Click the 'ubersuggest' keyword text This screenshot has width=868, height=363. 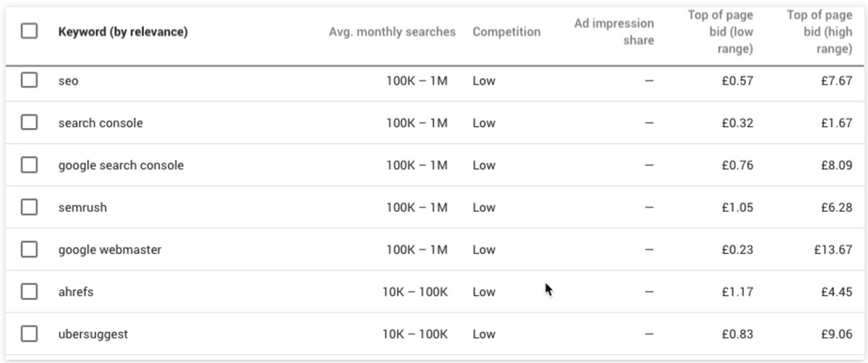tap(93, 334)
